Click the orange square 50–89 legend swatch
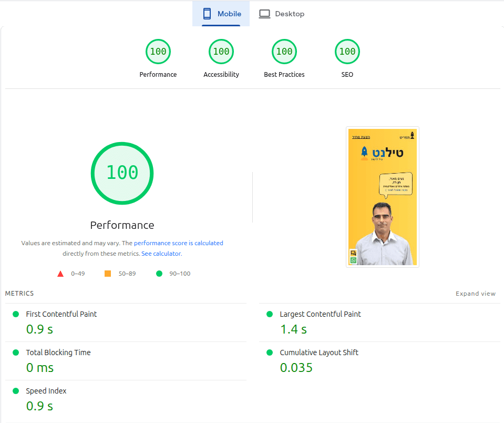Image resolution: width=504 pixels, height=423 pixels. click(108, 274)
